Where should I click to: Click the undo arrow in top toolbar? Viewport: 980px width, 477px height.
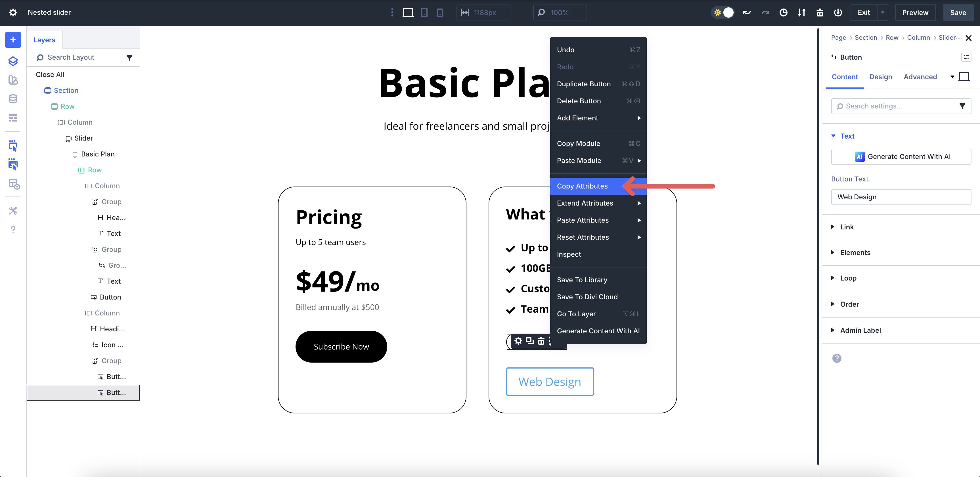coord(747,12)
